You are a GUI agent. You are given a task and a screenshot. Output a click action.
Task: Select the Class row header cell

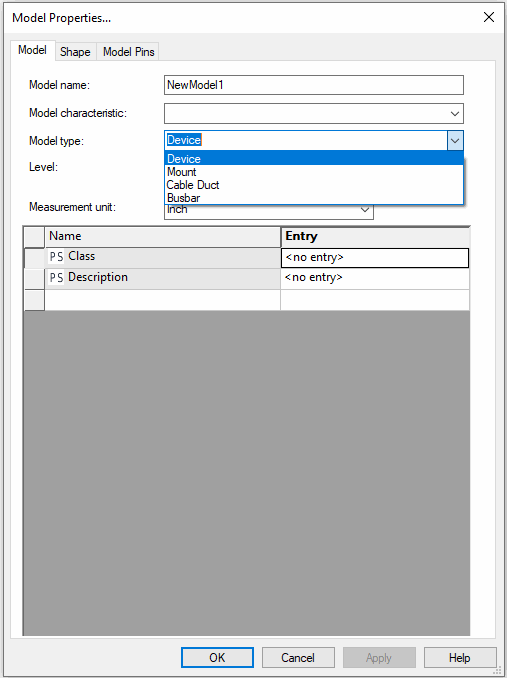(34, 258)
